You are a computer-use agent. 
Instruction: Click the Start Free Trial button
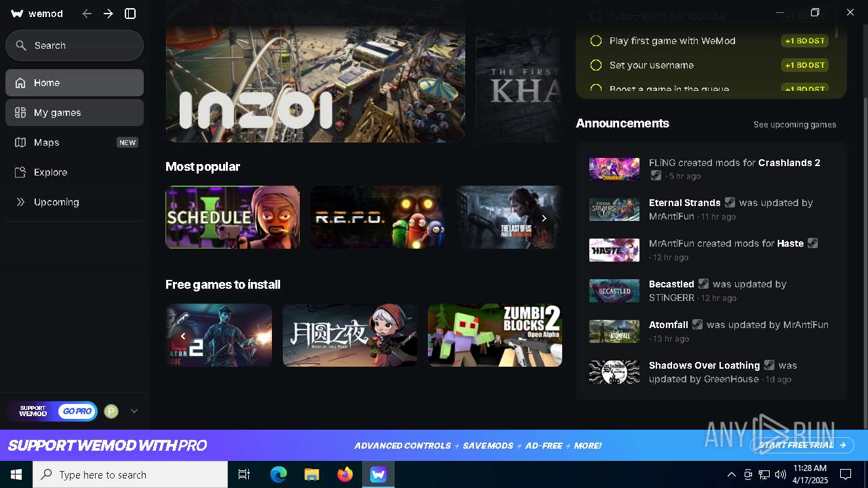(802, 445)
